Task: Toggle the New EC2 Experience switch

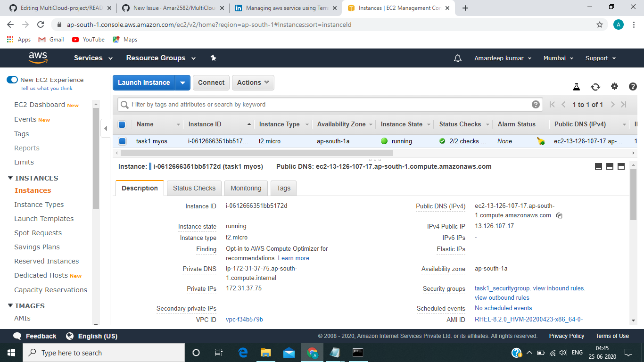Action: point(12,80)
